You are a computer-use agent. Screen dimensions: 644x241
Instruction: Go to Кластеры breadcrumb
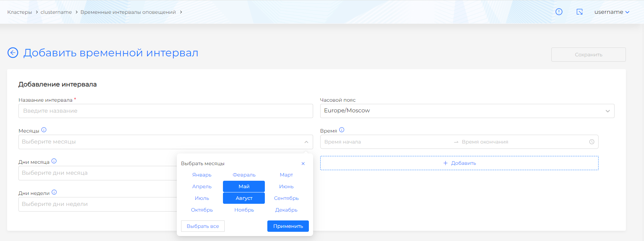tap(20, 12)
